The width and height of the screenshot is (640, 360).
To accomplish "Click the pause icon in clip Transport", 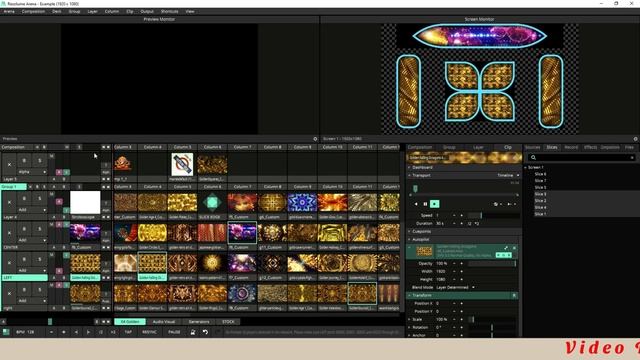I will 425,204.
